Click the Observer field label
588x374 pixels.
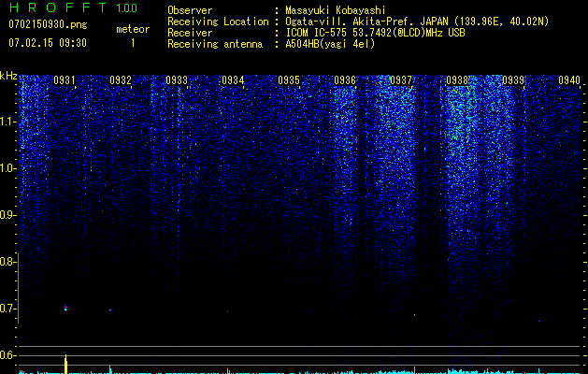[190, 10]
